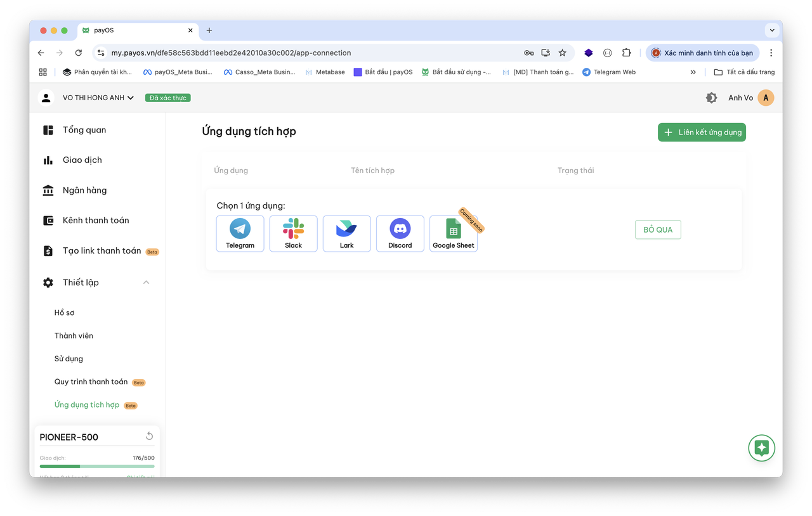Screen dimensions: 812x516
Task: Click the Google Sheet tile
Action: pos(453,233)
